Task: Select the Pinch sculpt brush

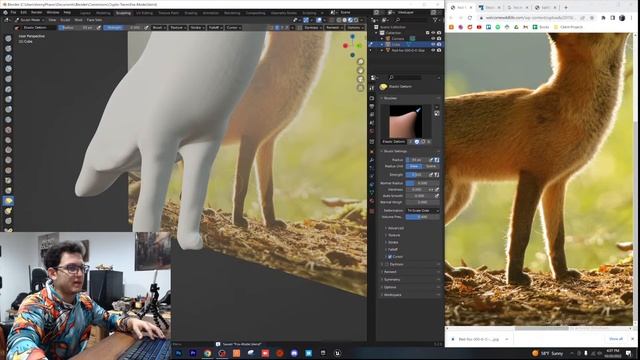Action: [x=8, y=180]
